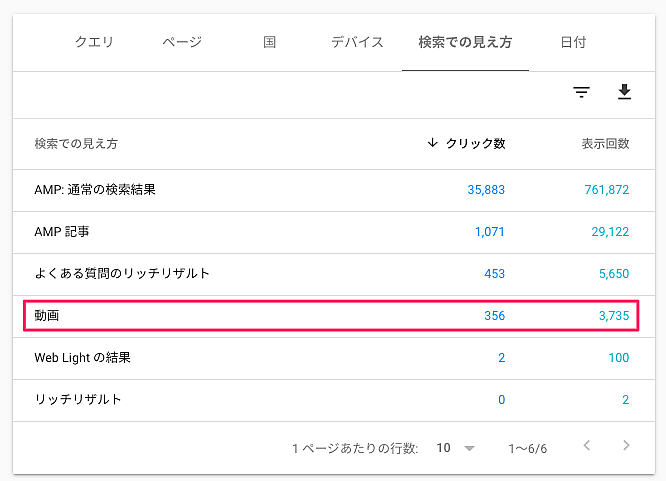Select the AMP: 通常の検索結果 row
This screenshot has height=481, width=666.
95,190
